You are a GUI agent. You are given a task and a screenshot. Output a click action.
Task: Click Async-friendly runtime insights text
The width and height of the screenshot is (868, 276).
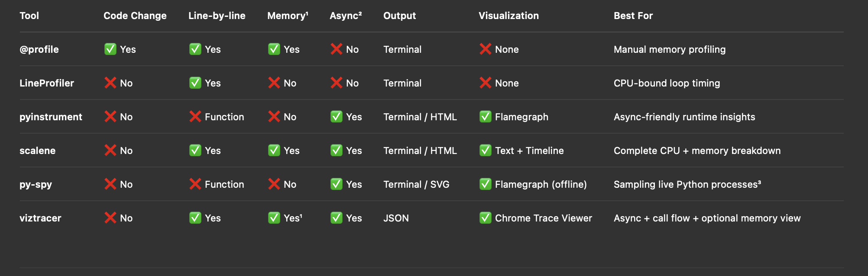click(684, 117)
